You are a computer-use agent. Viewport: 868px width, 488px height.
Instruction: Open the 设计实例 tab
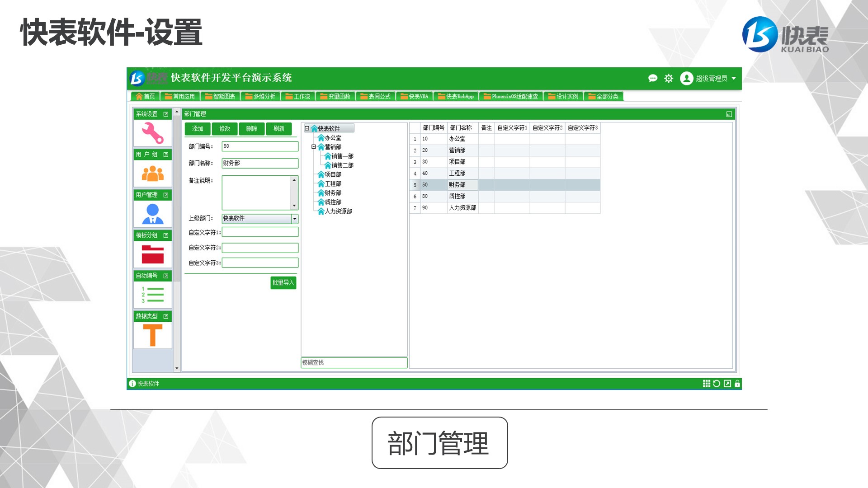pos(563,96)
